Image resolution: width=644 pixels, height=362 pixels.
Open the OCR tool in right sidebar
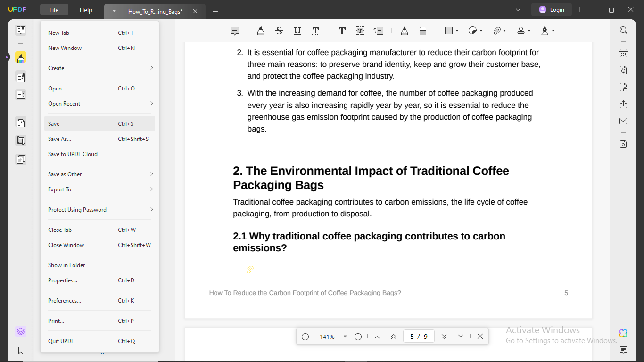(623, 53)
